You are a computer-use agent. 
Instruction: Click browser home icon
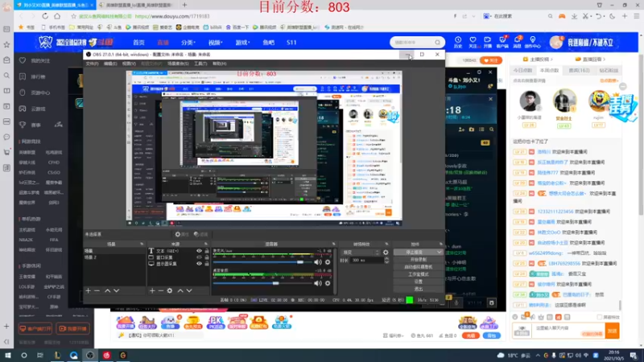57,16
